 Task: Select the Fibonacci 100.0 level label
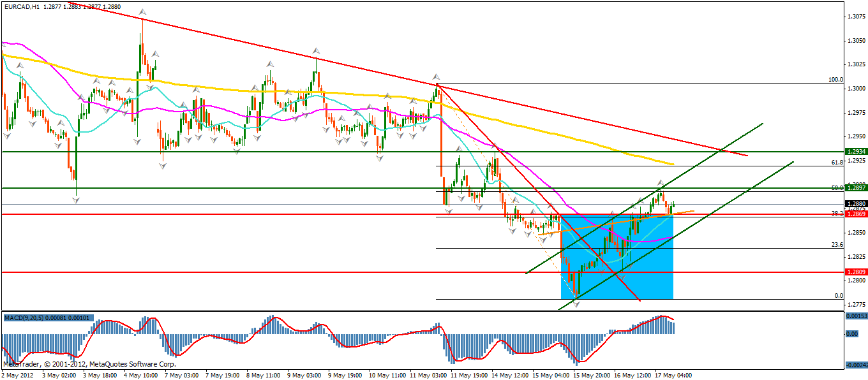click(x=835, y=80)
